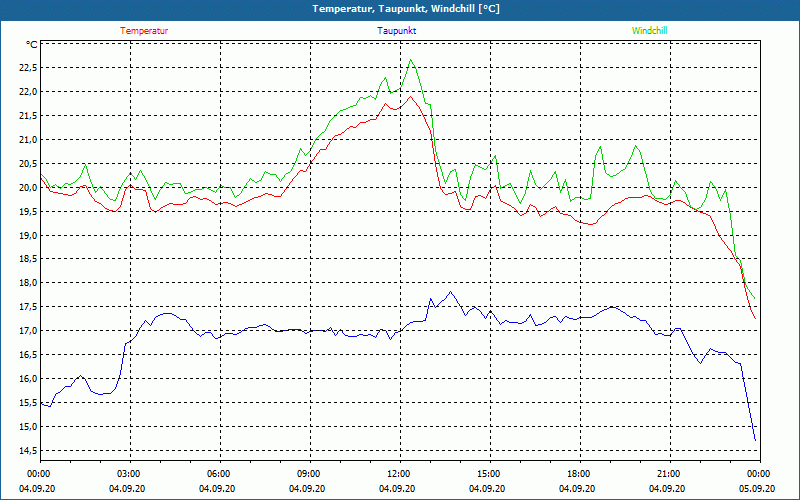Click the blue Taupunkt legend label
800x500 pixels.
(x=397, y=31)
